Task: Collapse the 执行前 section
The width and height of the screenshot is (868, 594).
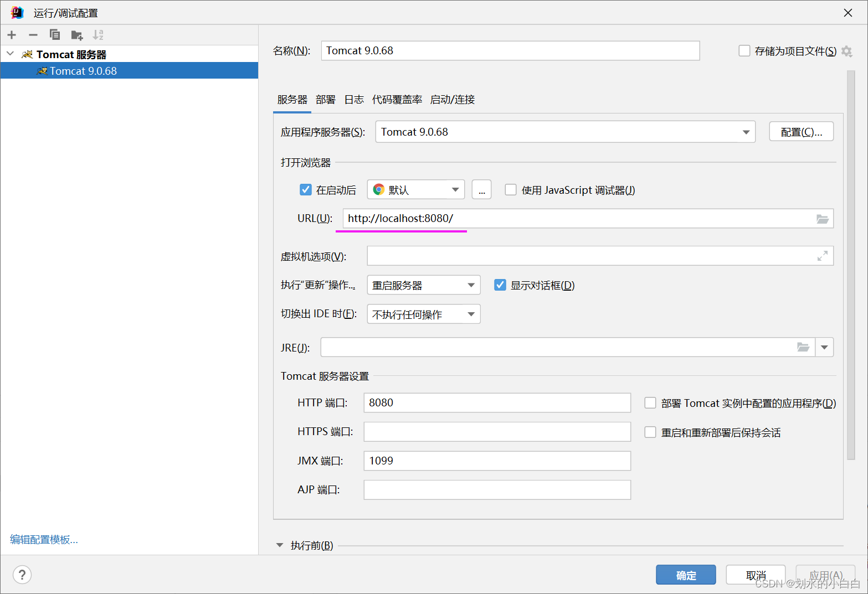Action: pos(280,545)
